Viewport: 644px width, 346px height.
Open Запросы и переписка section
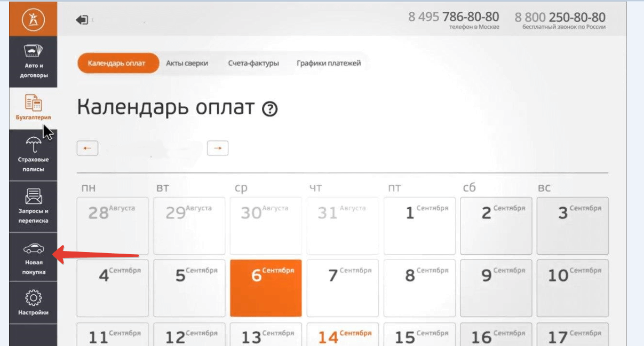33,206
